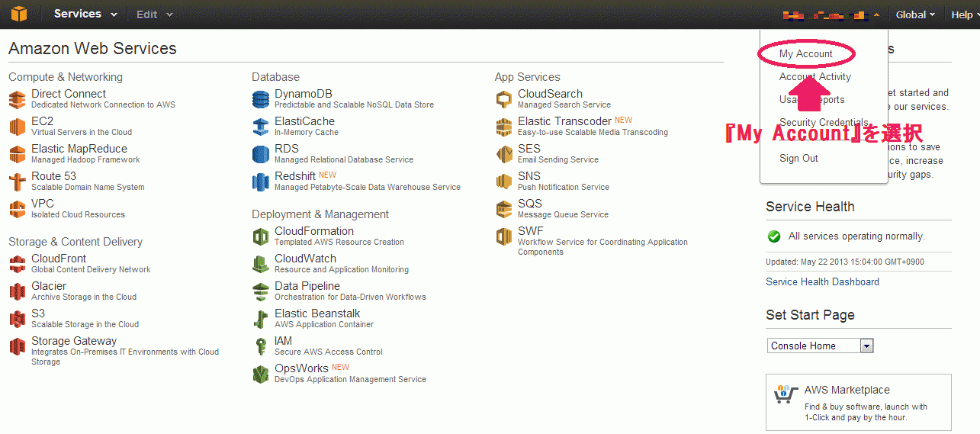Click the CloudFormation icon
Image resolution: width=980 pixels, height=434 pixels.
point(261,236)
